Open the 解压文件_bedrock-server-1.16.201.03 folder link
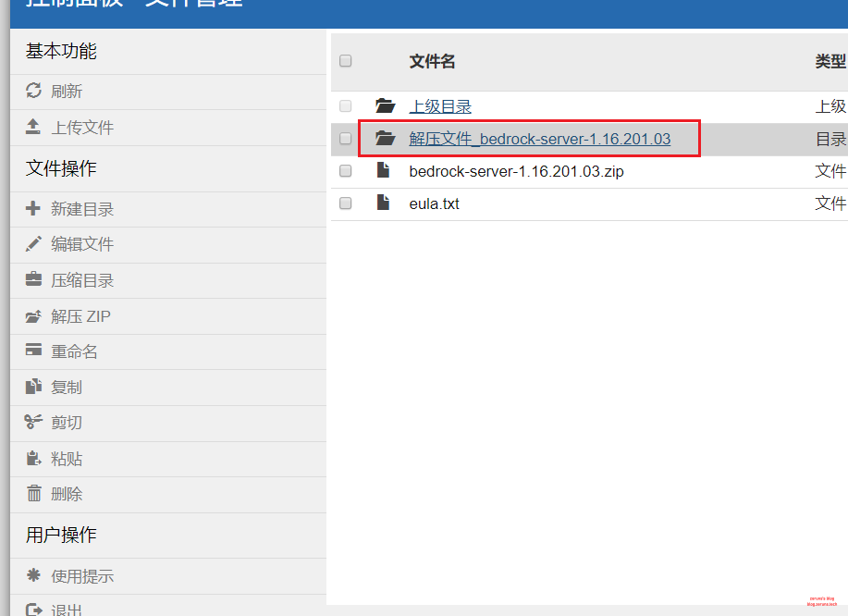Image resolution: width=848 pixels, height=616 pixels. [x=540, y=139]
